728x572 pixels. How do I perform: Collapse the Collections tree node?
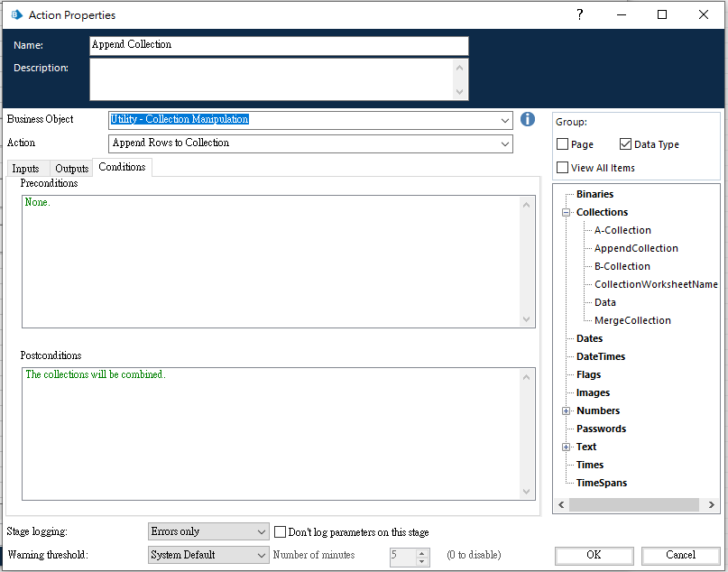[x=566, y=213]
